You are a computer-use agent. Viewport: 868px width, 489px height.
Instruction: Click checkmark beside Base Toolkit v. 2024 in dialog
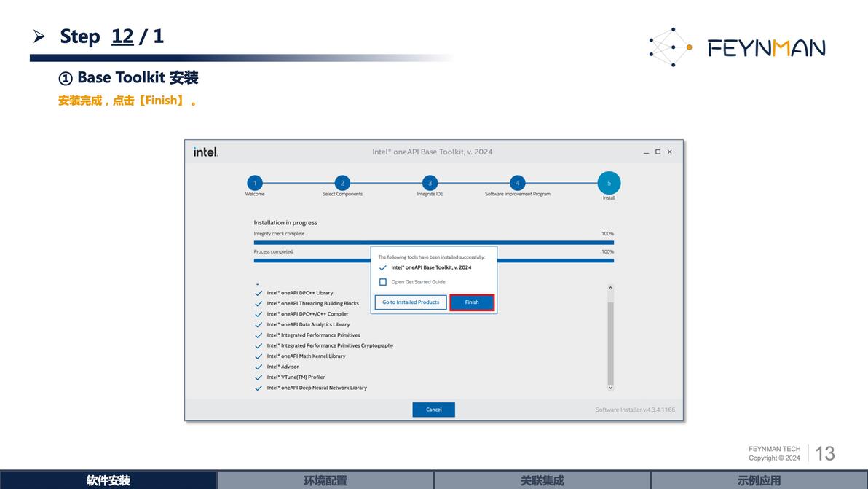382,267
